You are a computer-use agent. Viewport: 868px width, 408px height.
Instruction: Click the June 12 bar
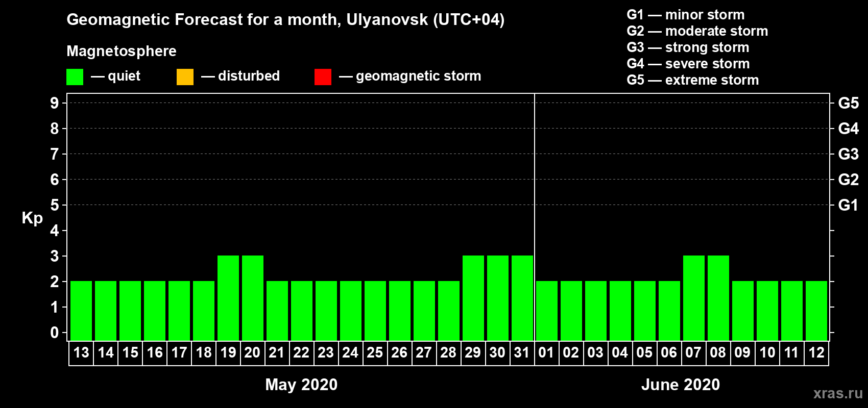click(816, 311)
